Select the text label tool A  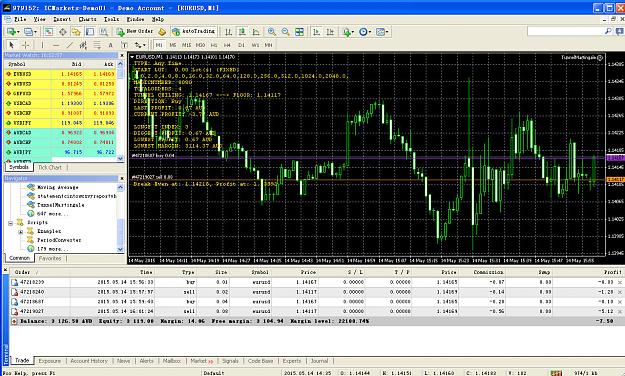(x=110, y=45)
